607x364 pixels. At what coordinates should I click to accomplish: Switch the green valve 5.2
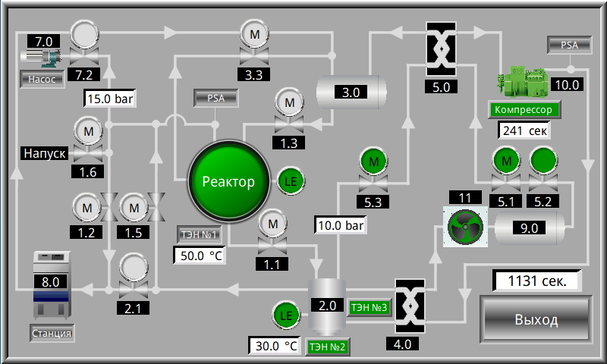coord(543,170)
